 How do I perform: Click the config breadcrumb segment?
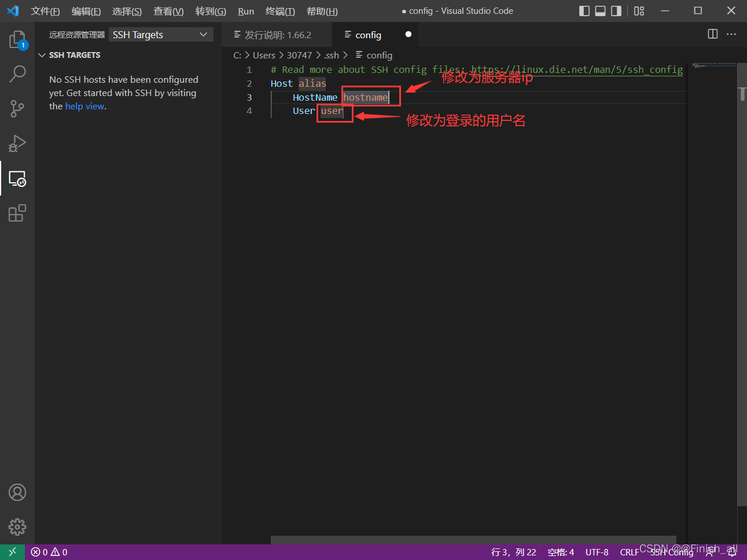tap(374, 55)
